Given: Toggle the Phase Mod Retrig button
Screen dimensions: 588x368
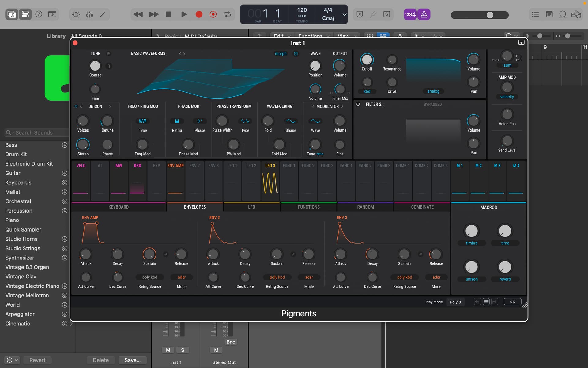Looking at the screenshot, I should click(177, 121).
